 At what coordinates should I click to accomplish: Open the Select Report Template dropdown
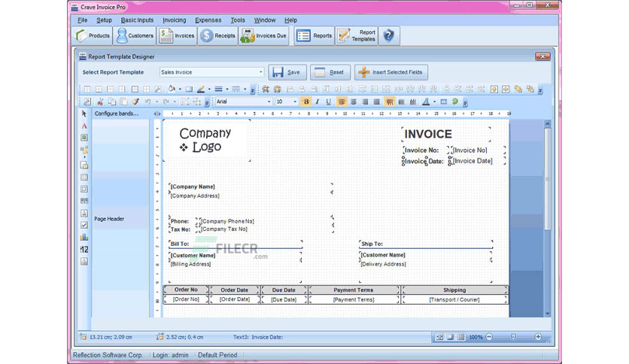[261, 72]
